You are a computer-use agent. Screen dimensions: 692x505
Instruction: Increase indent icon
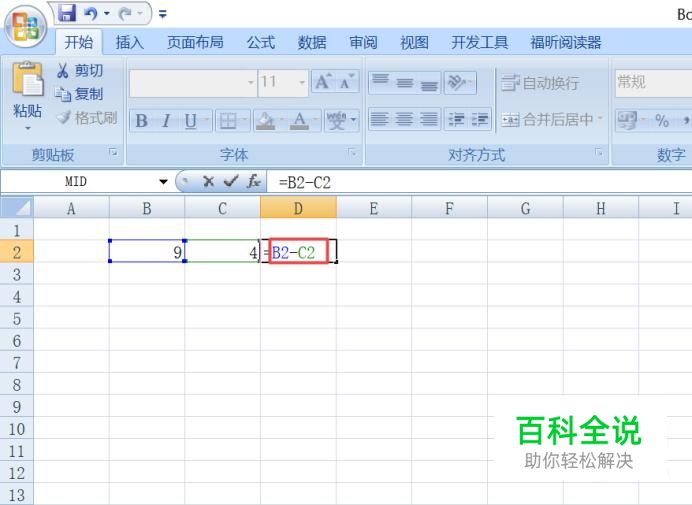coord(480,119)
